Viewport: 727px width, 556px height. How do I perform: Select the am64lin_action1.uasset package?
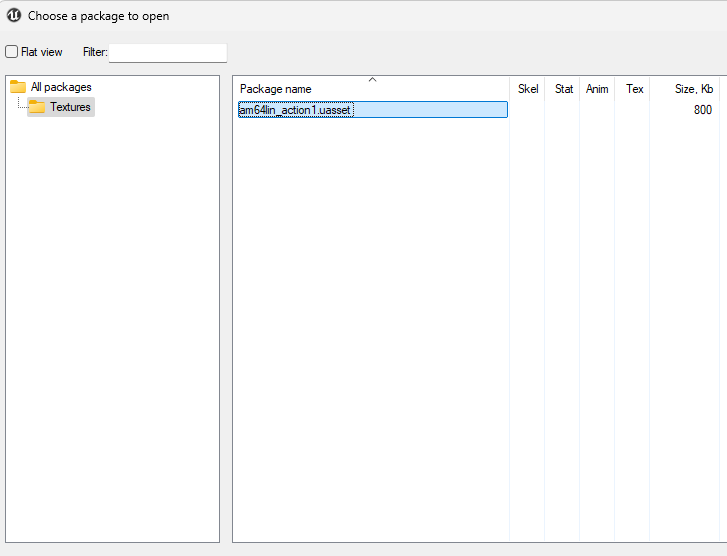(x=295, y=110)
